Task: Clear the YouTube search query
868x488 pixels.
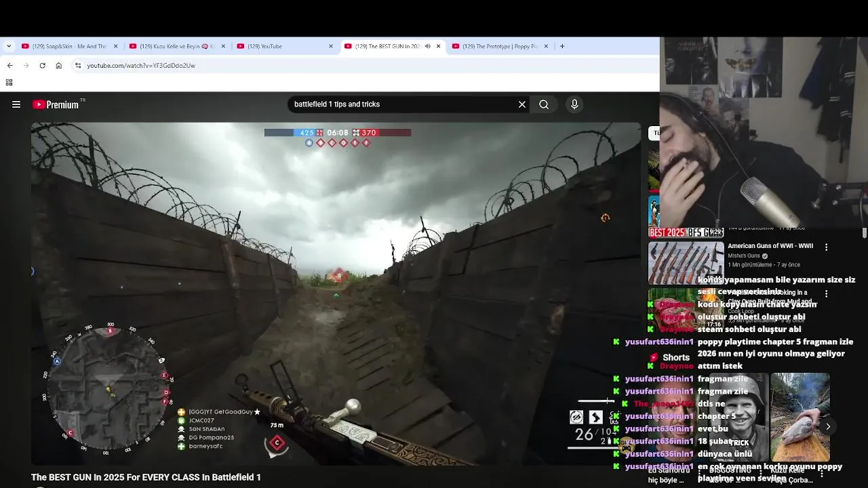Action: coord(522,104)
